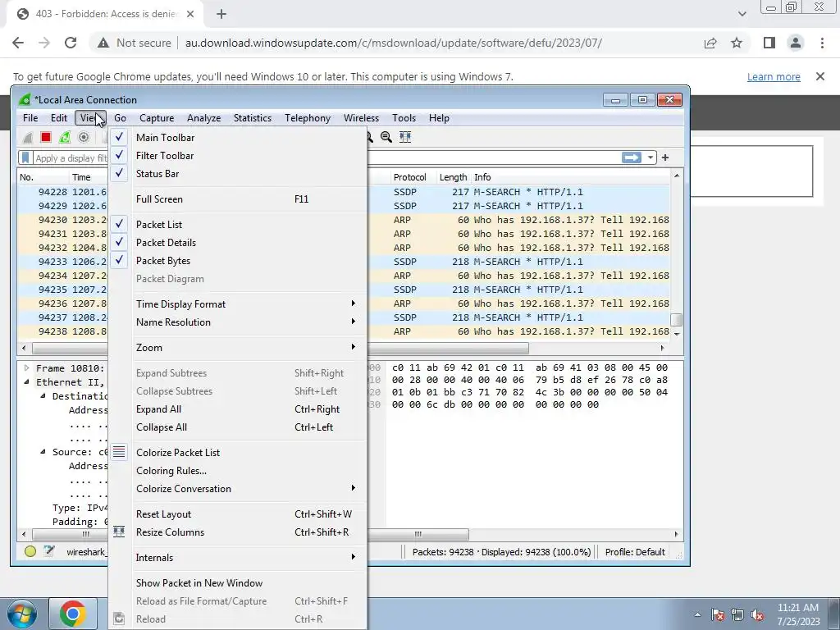The width and height of the screenshot is (840, 630).
Task: Show hidden tray icons arrow
Action: (697, 615)
